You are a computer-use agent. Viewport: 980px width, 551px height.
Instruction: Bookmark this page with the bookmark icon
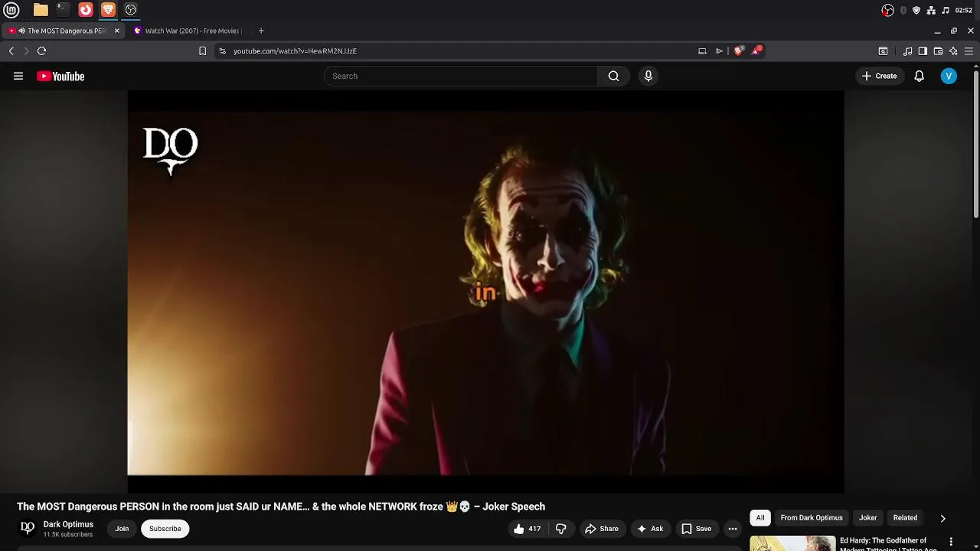[202, 51]
